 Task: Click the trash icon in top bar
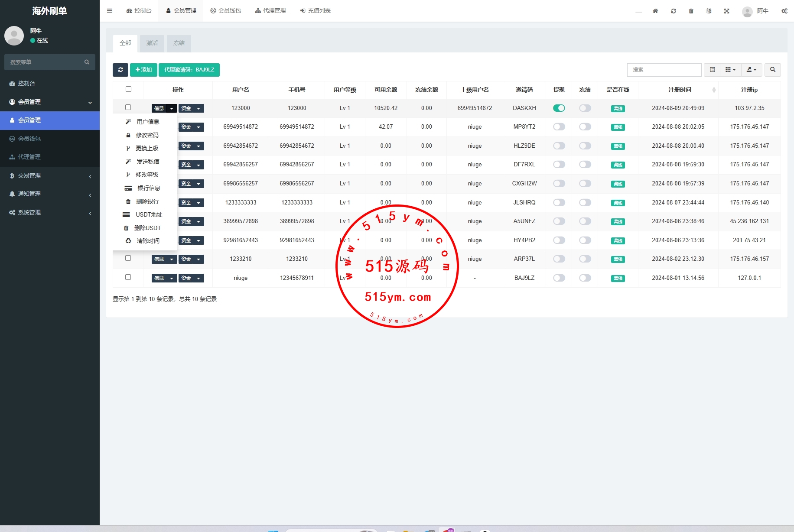click(x=691, y=11)
